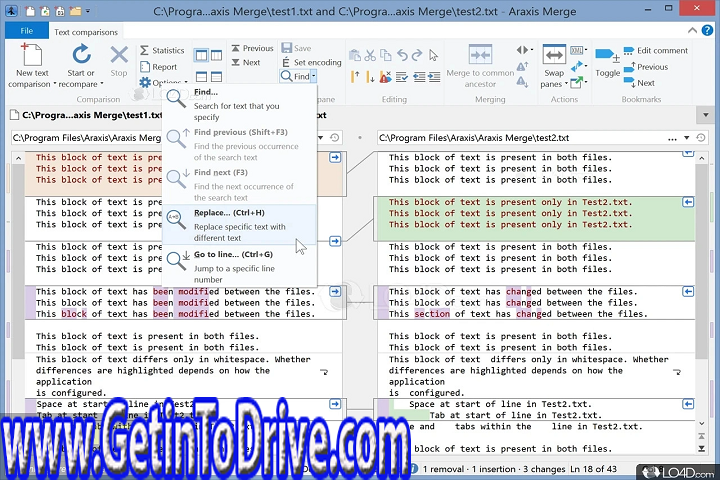Screen dimensions: 720x480
Task: Click the help question mark icon
Action: point(707,30)
